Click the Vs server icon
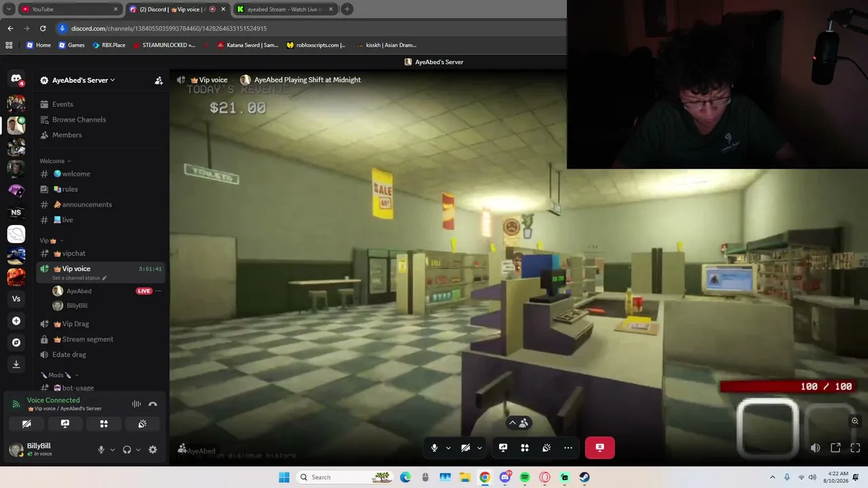Viewport: 868px width, 488px height. coord(16,299)
